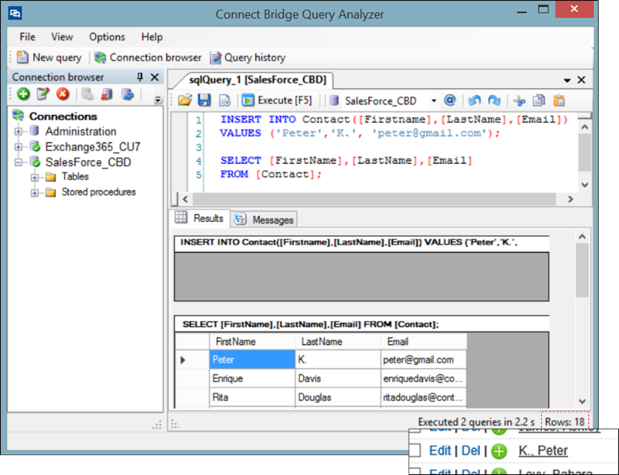Run query with Execute [F5]
Viewport: 619px width, 475px height.
(276, 100)
